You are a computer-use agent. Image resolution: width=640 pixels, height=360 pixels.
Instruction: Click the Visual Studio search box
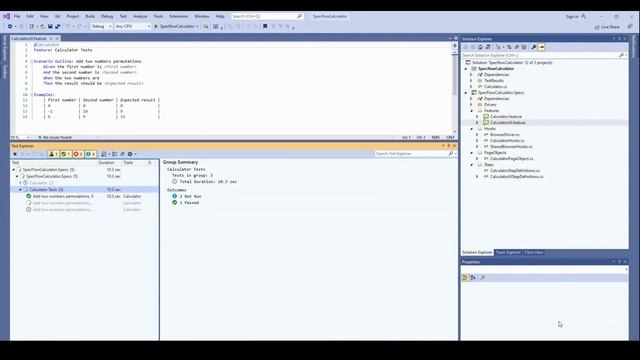[267, 16]
